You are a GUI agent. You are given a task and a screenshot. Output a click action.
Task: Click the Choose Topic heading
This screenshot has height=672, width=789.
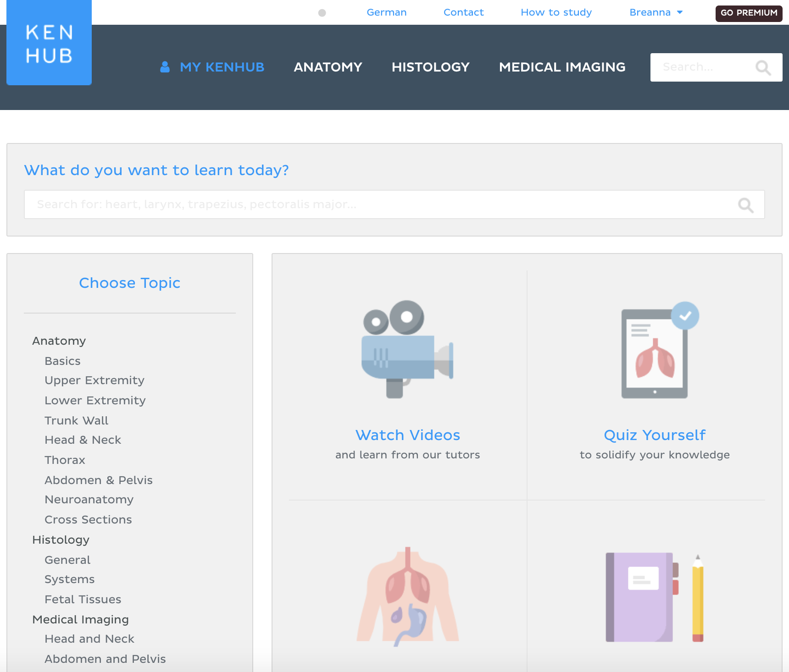(130, 283)
